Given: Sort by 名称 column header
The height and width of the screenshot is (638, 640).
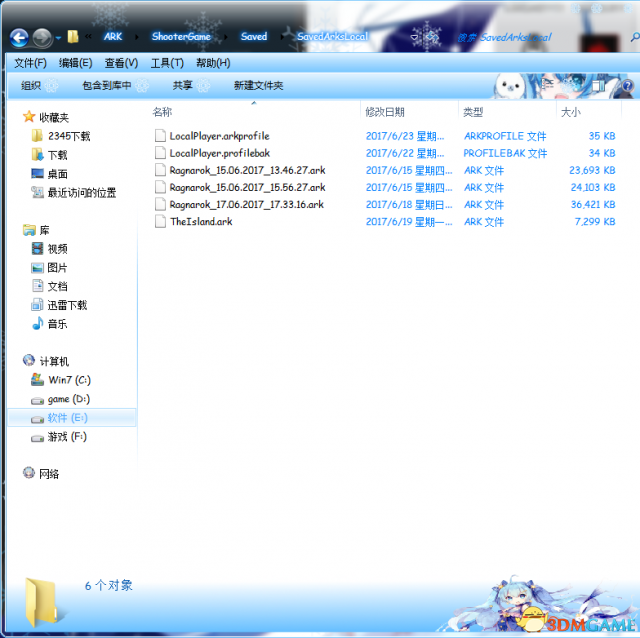Looking at the screenshot, I should [162, 112].
